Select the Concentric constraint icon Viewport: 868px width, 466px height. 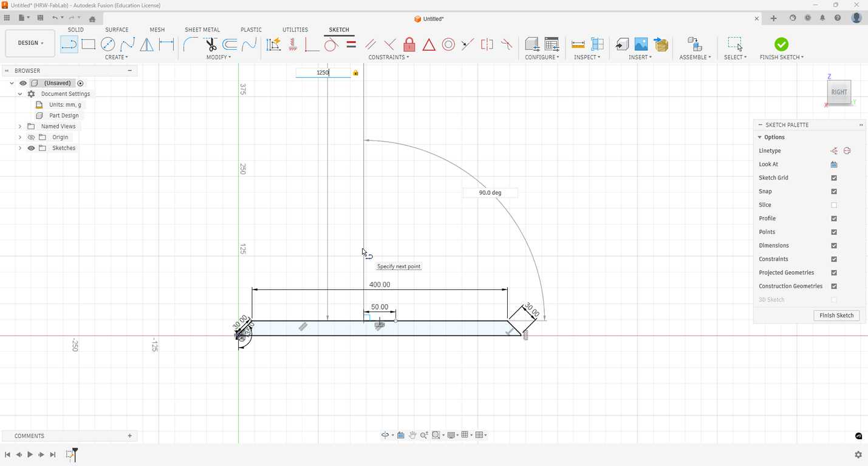click(x=448, y=44)
